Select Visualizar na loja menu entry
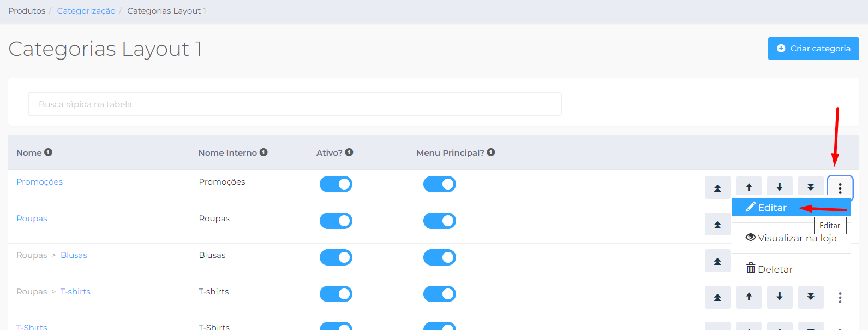Viewport: 868px width, 330px height. (x=791, y=238)
